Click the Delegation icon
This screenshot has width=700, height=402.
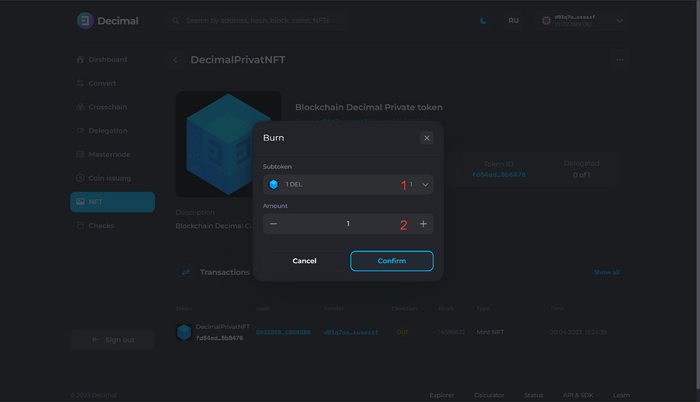80,130
